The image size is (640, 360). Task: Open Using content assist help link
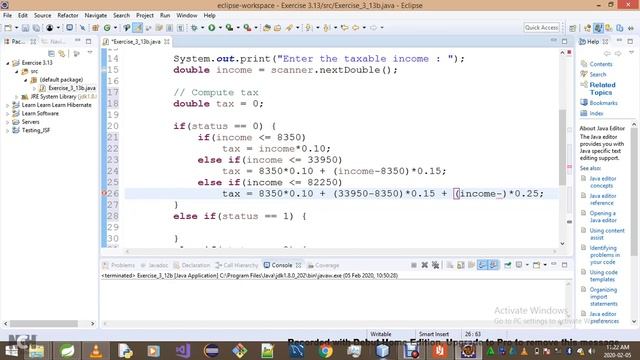pos(607,234)
